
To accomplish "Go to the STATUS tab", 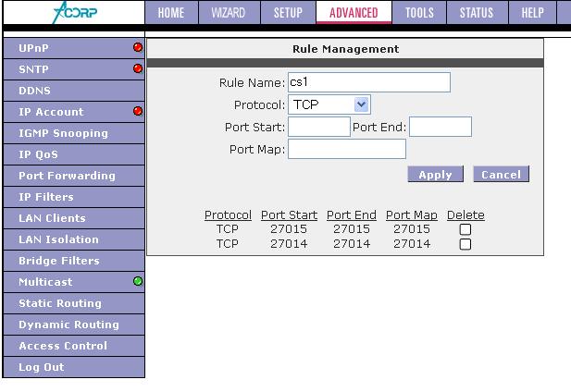I will click(x=476, y=13).
